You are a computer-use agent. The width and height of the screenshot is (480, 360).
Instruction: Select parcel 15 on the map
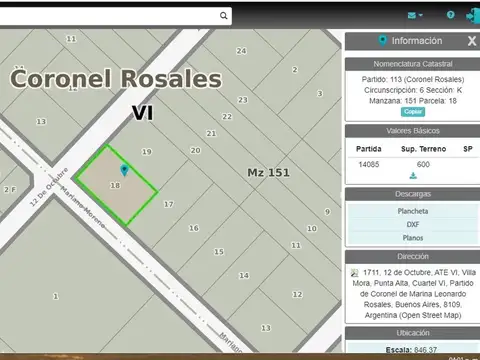[x=219, y=252]
